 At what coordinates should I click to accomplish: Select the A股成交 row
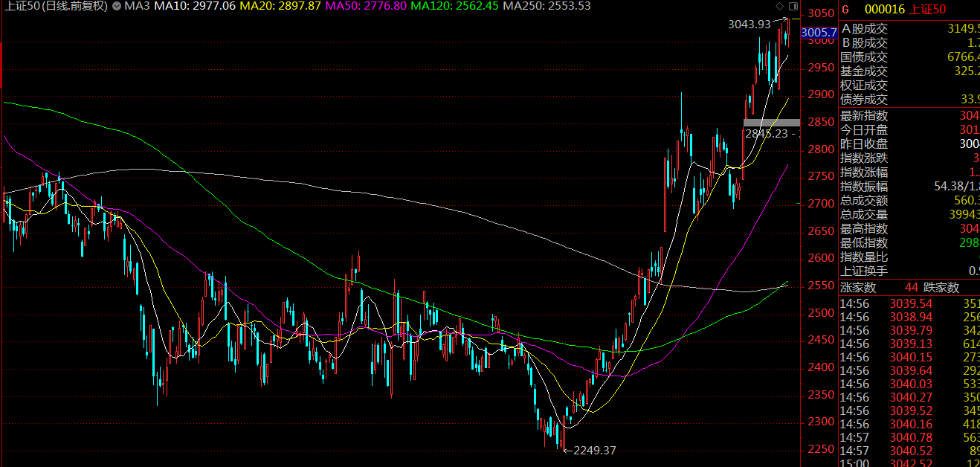pos(909,29)
